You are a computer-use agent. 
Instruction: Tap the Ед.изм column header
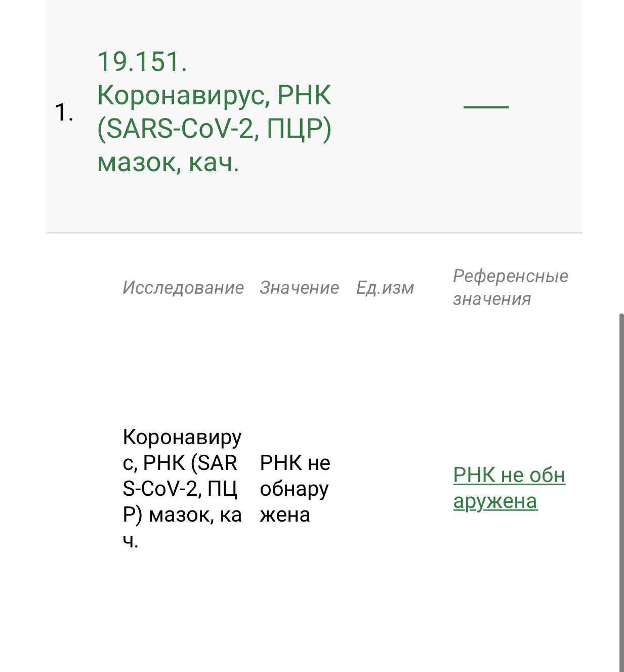pos(385,288)
